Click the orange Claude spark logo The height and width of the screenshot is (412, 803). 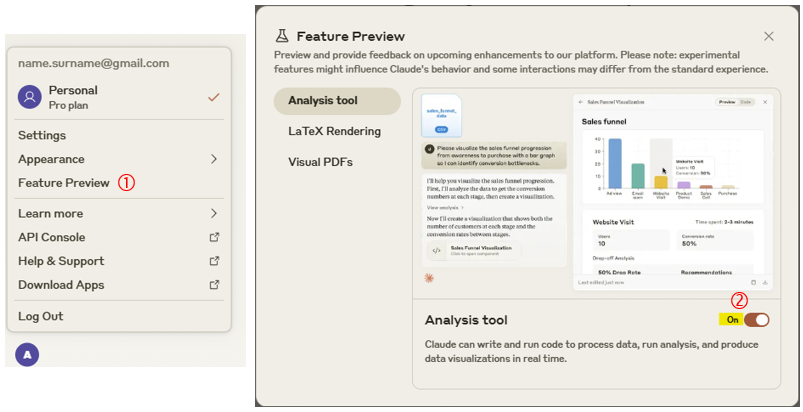click(429, 278)
